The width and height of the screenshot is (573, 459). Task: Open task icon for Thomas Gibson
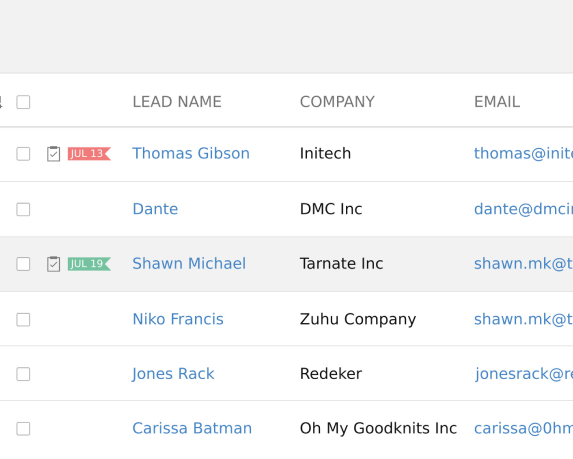point(53,154)
